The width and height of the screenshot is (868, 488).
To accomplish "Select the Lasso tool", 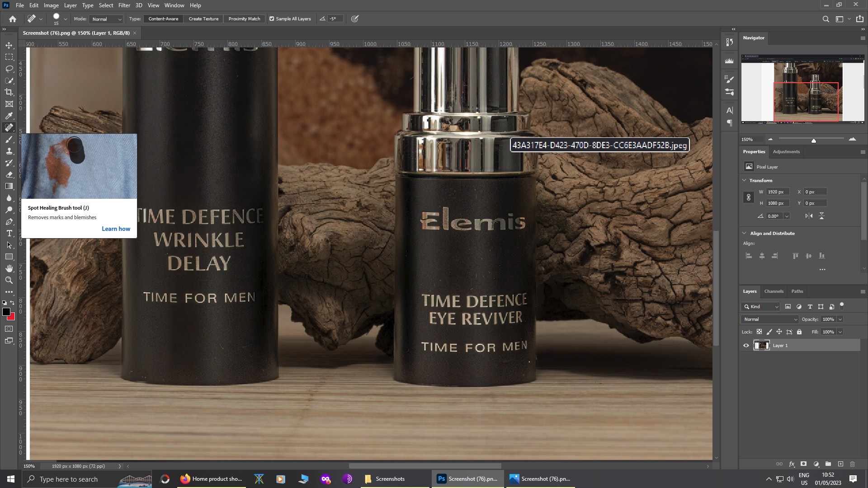I will click(x=9, y=69).
